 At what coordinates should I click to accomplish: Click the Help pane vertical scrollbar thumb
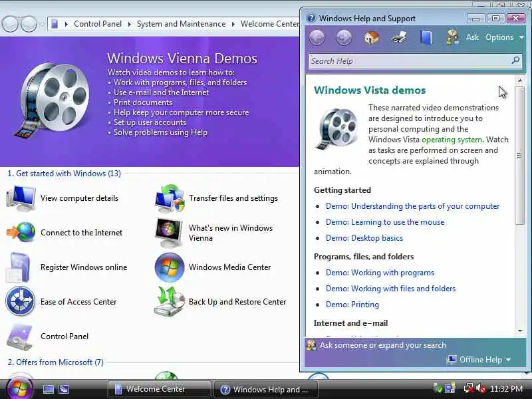[x=519, y=156]
